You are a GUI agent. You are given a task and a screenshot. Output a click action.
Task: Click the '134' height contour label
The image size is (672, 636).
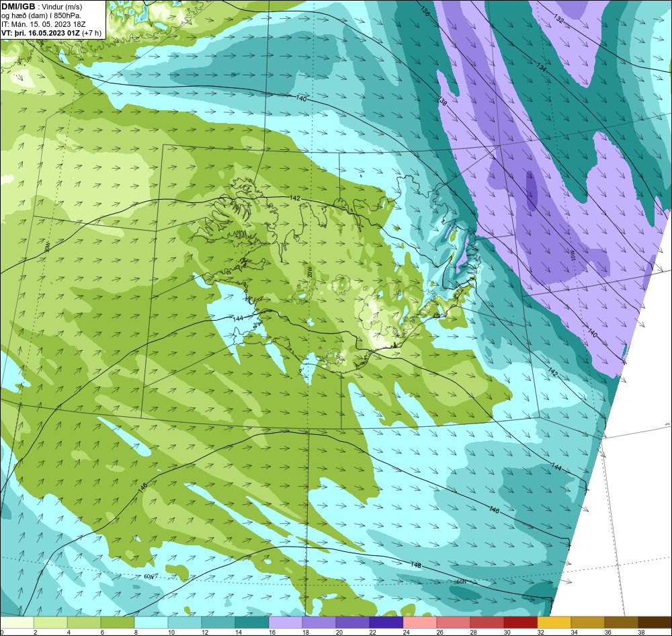(x=541, y=67)
